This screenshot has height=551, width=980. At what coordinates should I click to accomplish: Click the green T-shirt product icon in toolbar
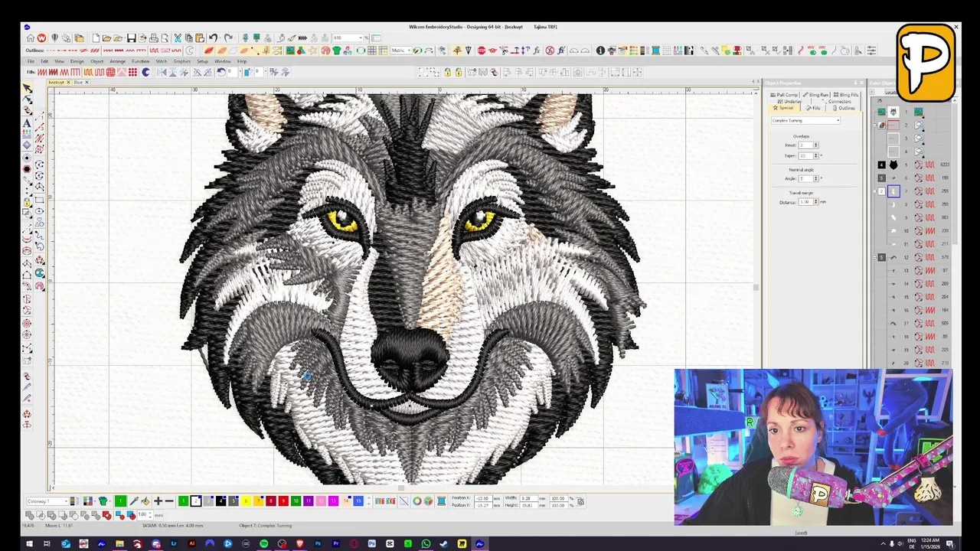(x=337, y=51)
